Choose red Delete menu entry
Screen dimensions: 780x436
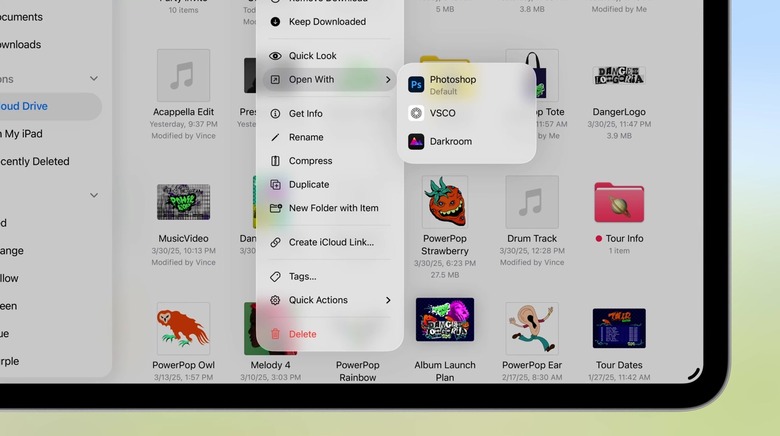click(x=330, y=334)
